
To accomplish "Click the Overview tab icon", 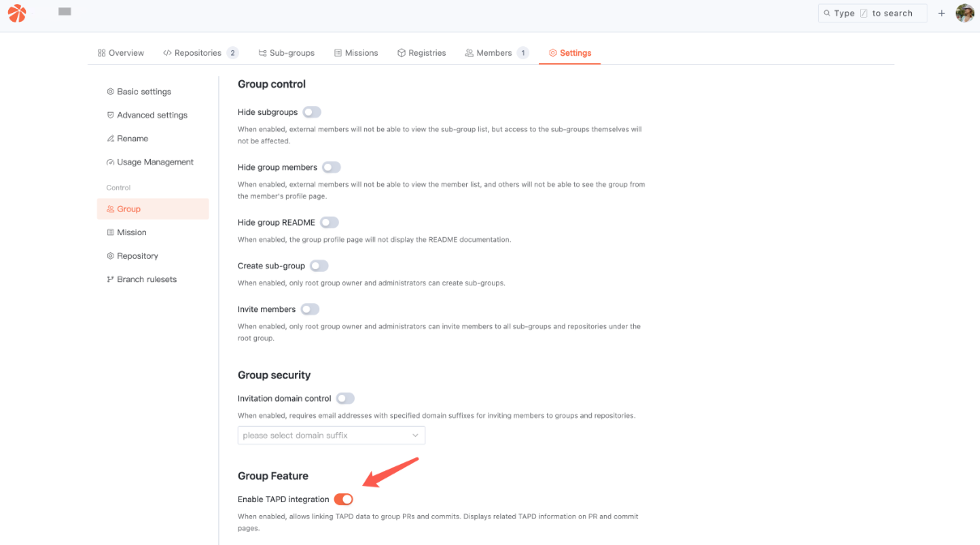I will coord(101,53).
